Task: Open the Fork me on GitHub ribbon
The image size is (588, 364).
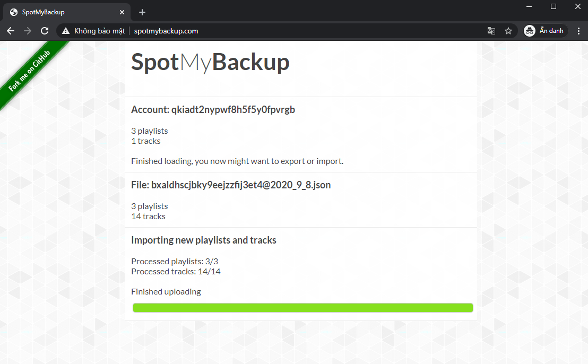Action: click(29, 71)
